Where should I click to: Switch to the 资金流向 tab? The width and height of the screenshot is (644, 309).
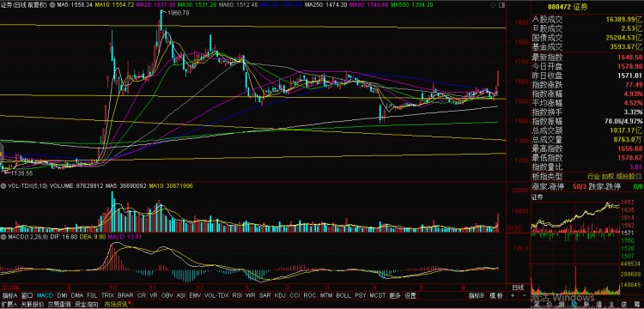[x=86, y=305]
